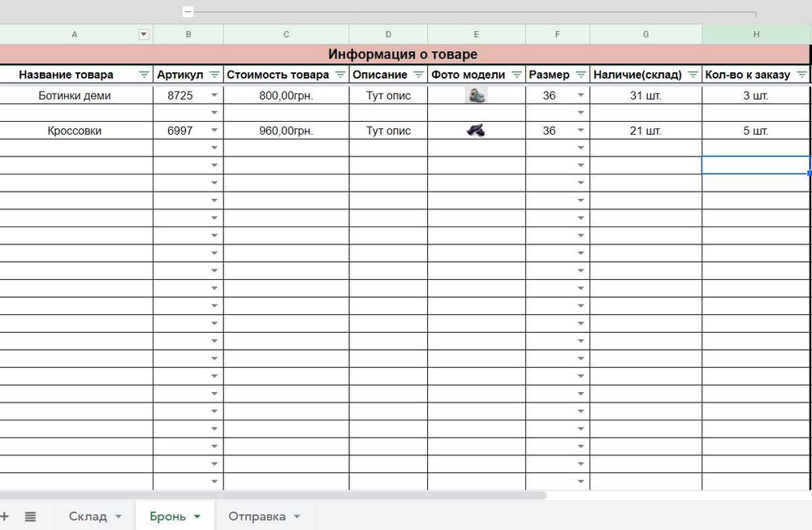This screenshot has width=812, height=530.
Task: Select column H header
Action: coord(757,34)
